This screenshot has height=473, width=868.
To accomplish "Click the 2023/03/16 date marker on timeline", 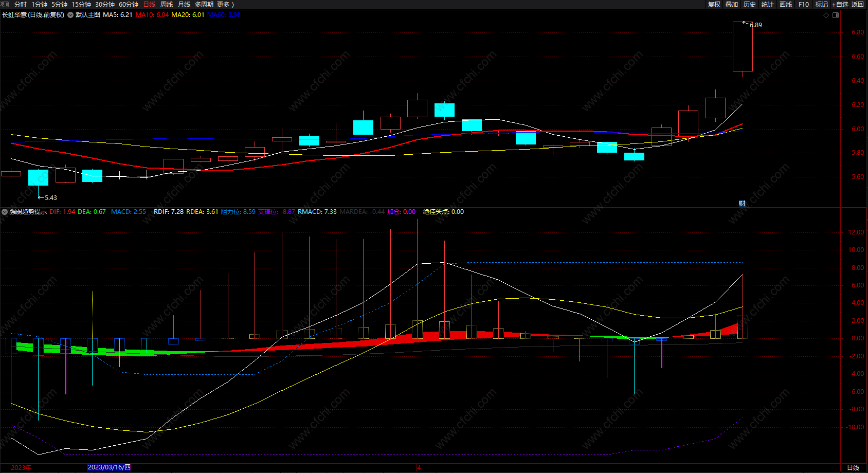I will click(x=109, y=467).
